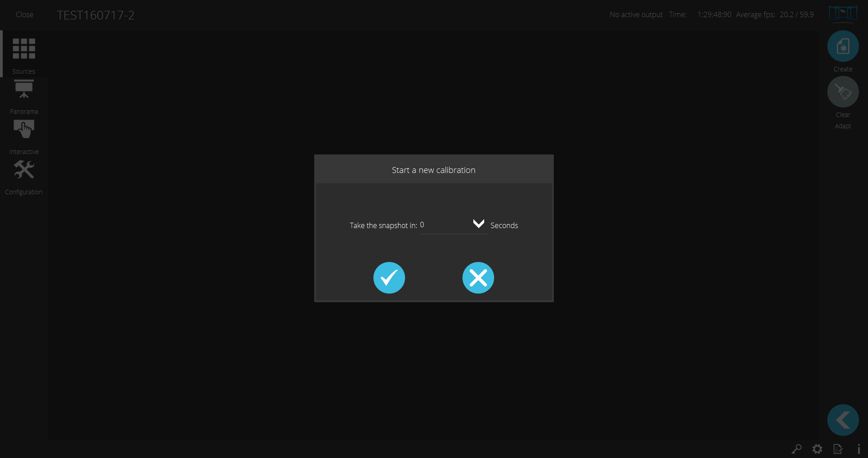868x458 pixels.
Task: Click the Create calibration button
Action: pos(843,47)
